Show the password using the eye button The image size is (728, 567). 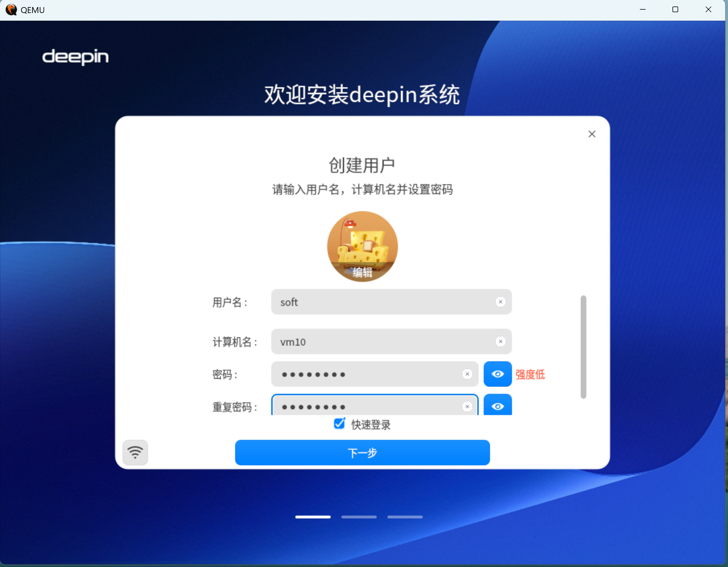(x=498, y=374)
